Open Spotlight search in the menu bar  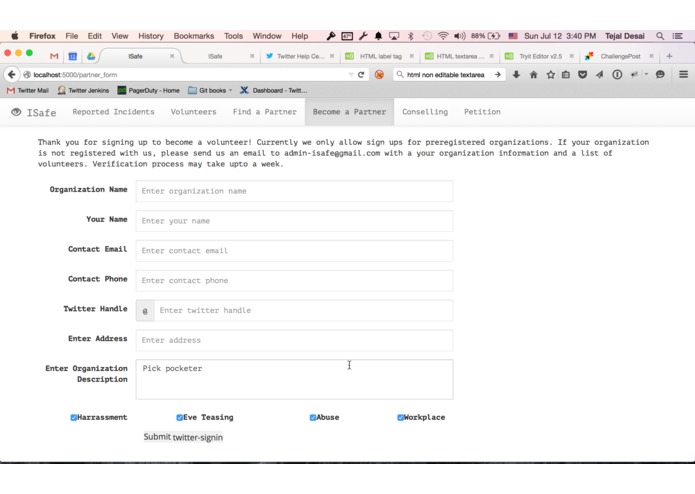(660, 36)
